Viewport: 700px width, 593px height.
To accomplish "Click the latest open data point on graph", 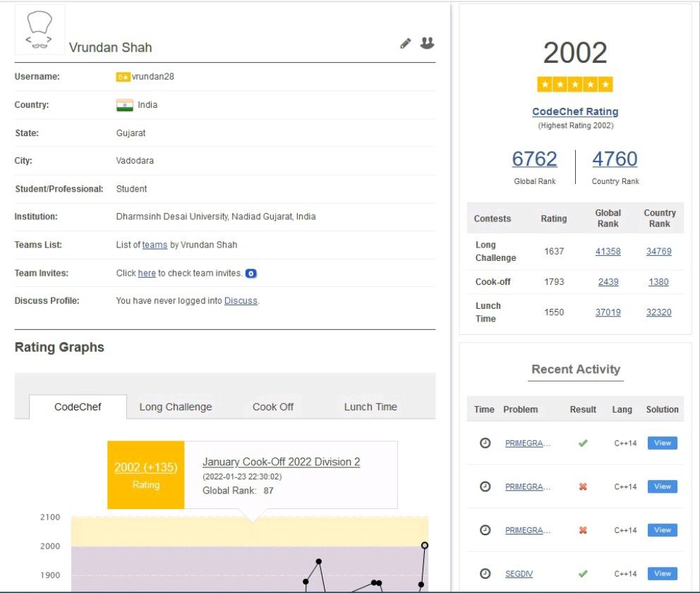I will (425, 545).
